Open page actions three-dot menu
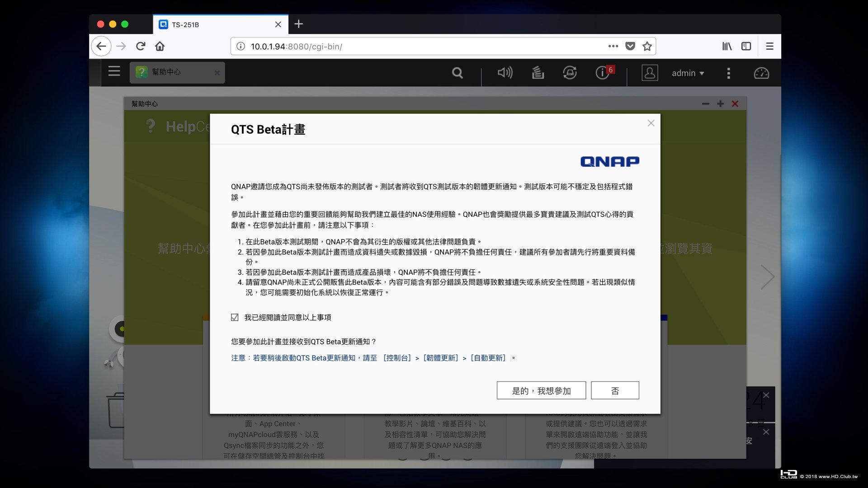Viewport: 868px width, 488px height. pos(613,46)
